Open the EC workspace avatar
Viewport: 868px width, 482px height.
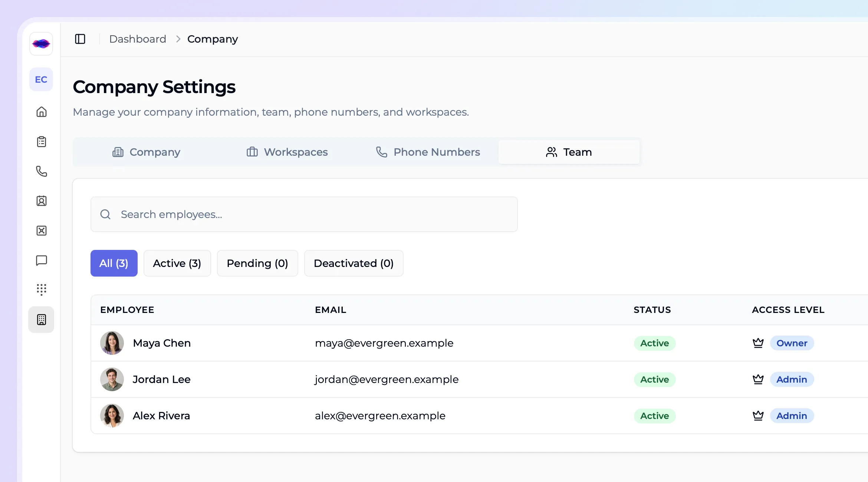tap(41, 79)
